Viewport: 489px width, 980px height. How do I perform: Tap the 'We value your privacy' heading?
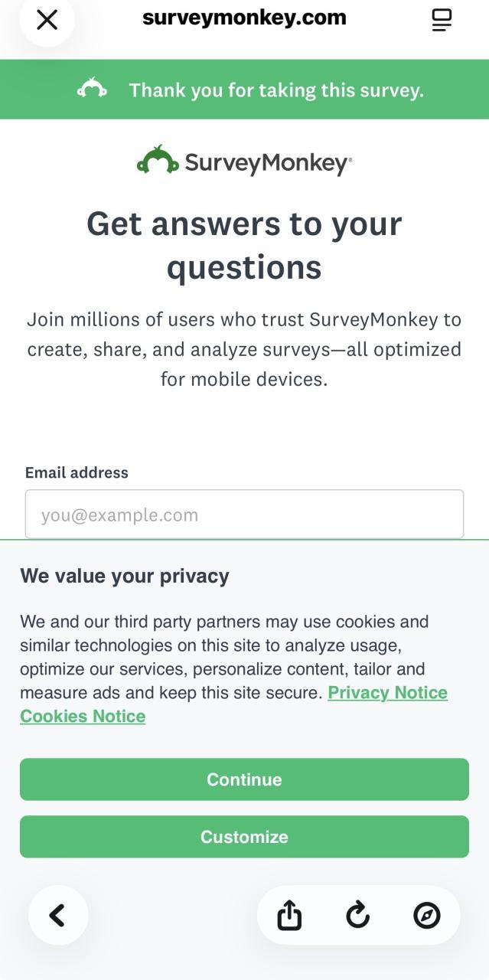pyautogui.click(x=125, y=576)
